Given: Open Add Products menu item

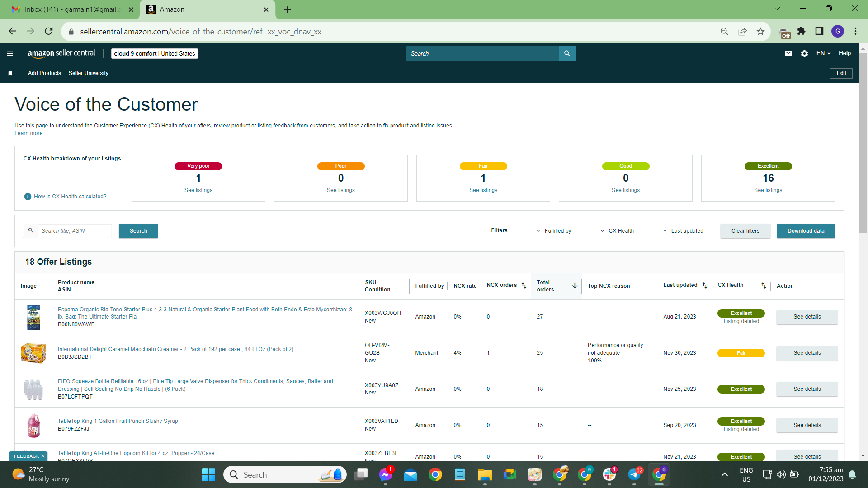Looking at the screenshot, I should (44, 73).
